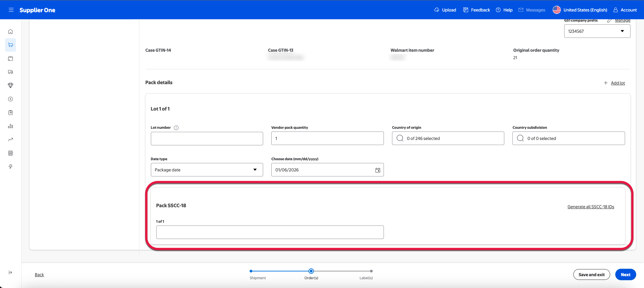Click the Generate all SSCC-18 IDs link
The width and height of the screenshot is (644, 288).
591,207
